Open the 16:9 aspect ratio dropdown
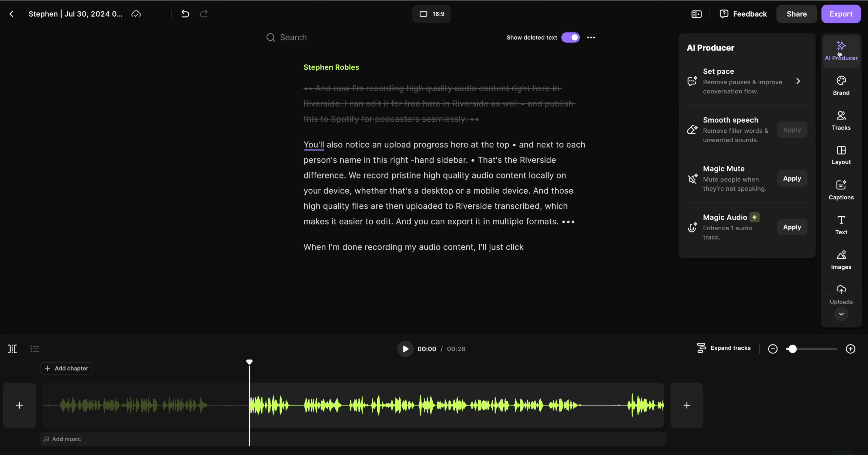The height and width of the screenshot is (455, 868). [x=431, y=14]
